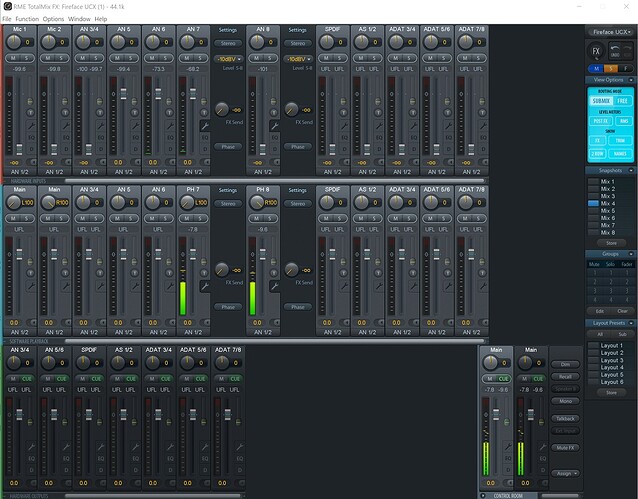Toggle RMS level meters option

[623, 121]
